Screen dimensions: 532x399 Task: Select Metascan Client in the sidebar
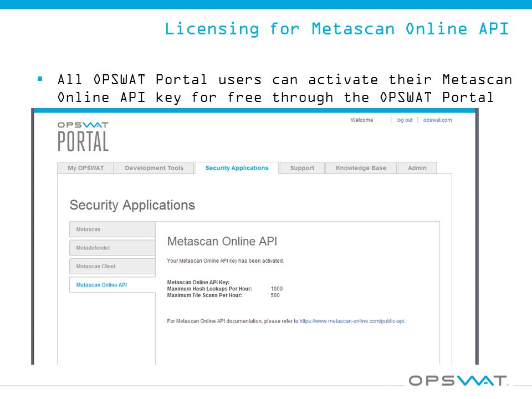click(x=112, y=267)
